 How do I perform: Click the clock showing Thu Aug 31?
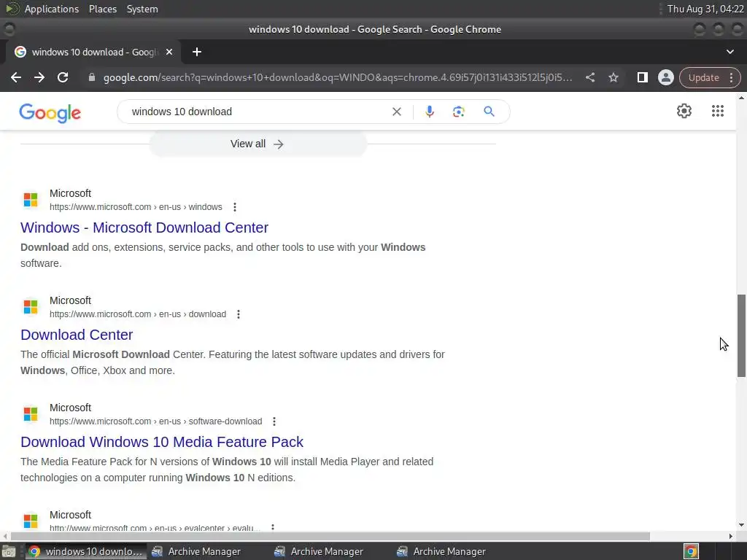click(705, 9)
